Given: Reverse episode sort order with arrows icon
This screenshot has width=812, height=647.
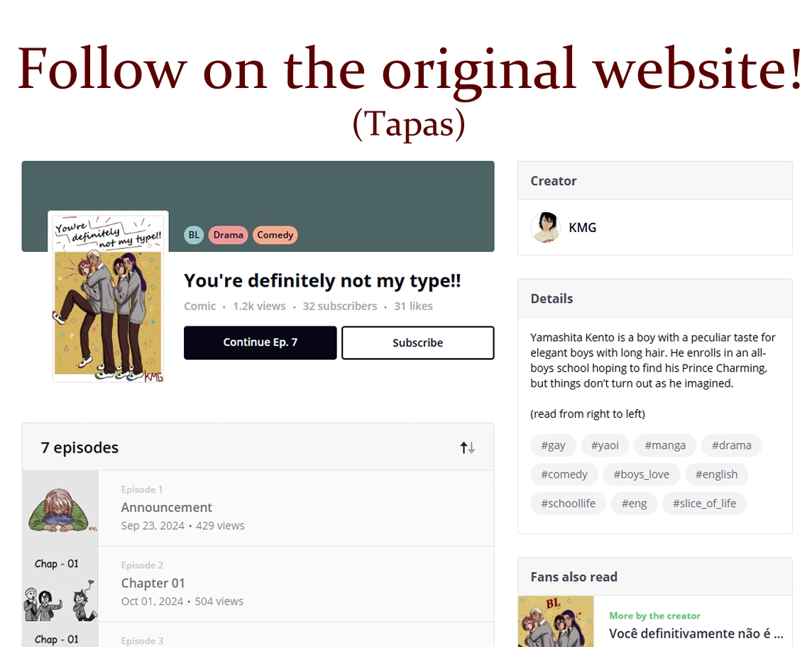Looking at the screenshot, I should pos(467,448).
